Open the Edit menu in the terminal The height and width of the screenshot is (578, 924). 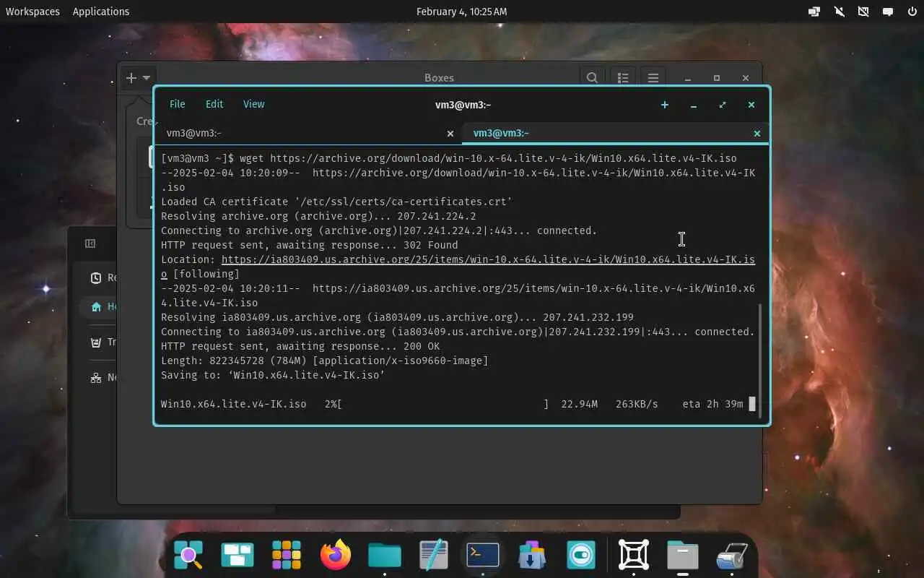214,104
